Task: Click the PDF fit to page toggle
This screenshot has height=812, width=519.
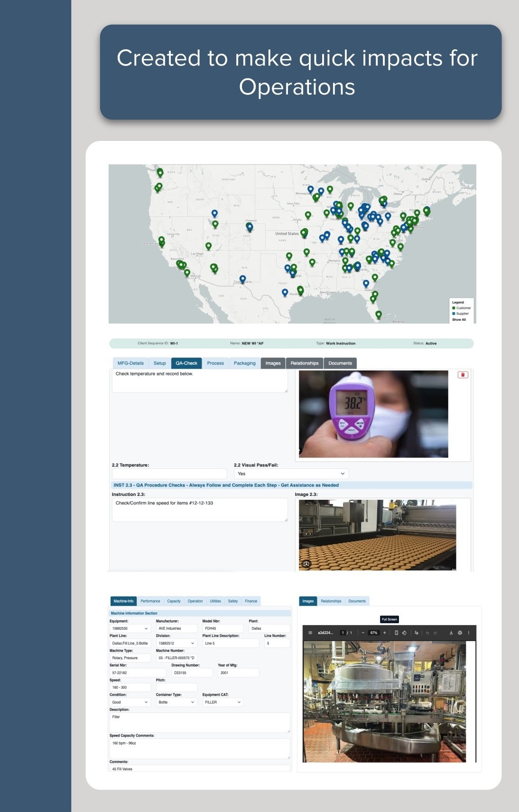Action: click(x=397, y=633)
